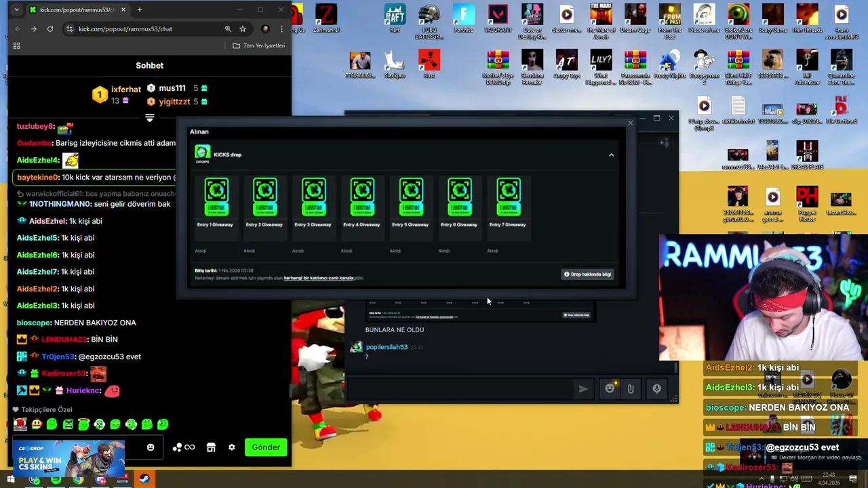Open the Rust desktop shortcut

point(429,64)
